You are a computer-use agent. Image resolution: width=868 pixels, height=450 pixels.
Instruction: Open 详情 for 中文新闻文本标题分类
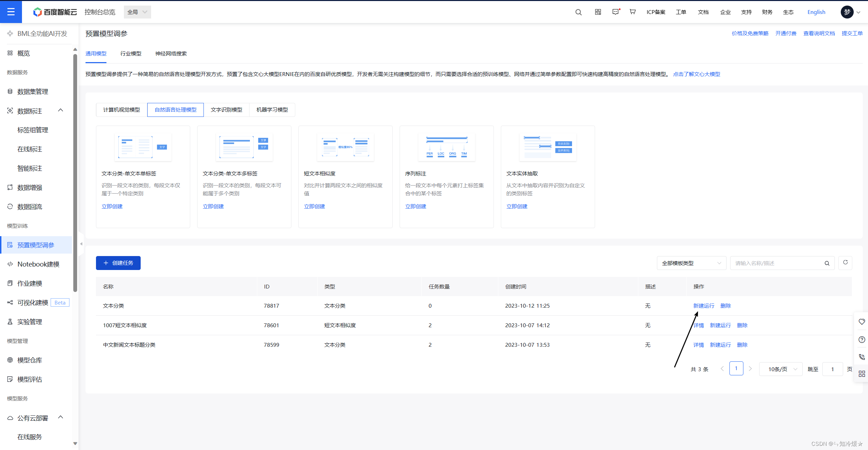[698, 345]
